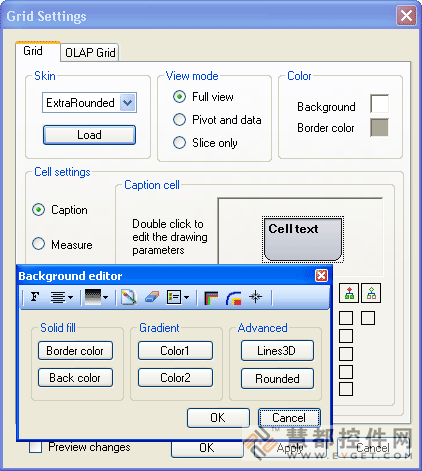Image resolution: width=422 pixels, height=471 pixels.
Task: Select the Measure cell settings option
Action: coord(38,244)
